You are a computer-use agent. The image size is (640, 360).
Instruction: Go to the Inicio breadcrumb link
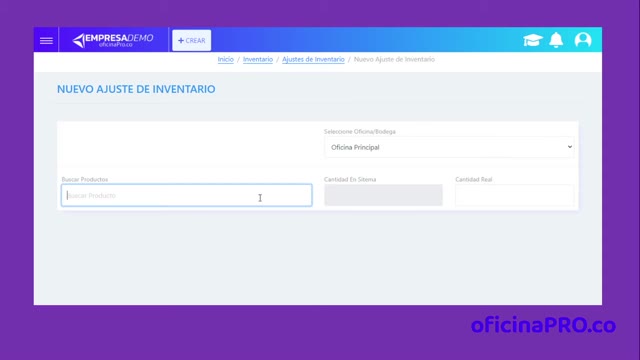[225, 59]
